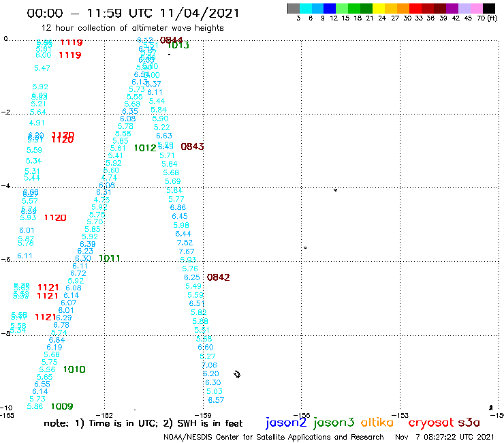Click the 'Nov 7 08:27:22 UTC 2021' timestamp
Screen dimensions: 504x443
[x=444, y=437]
